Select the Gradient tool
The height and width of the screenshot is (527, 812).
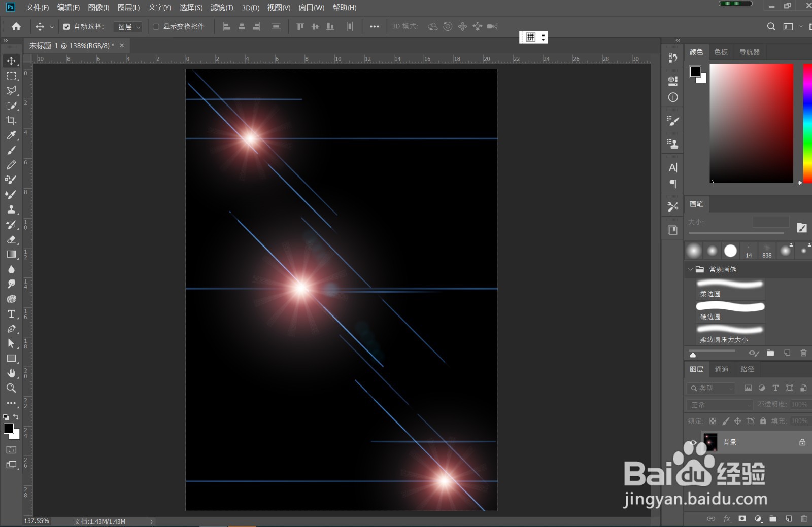pos(11,254)
